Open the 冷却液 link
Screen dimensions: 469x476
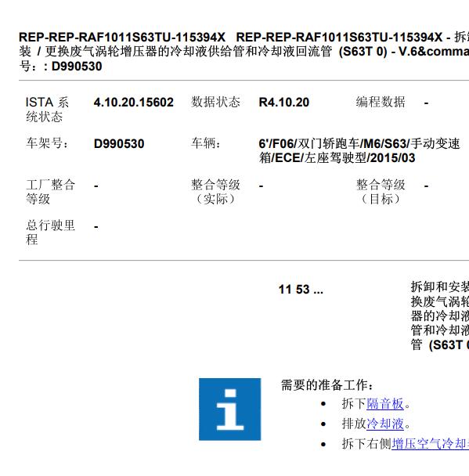tap(385, 424)
